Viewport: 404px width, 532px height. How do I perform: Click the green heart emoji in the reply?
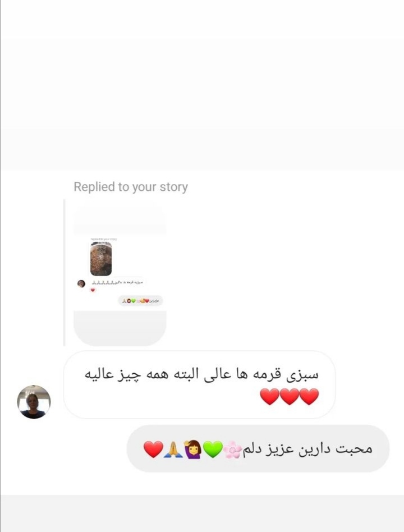[213, 449]
